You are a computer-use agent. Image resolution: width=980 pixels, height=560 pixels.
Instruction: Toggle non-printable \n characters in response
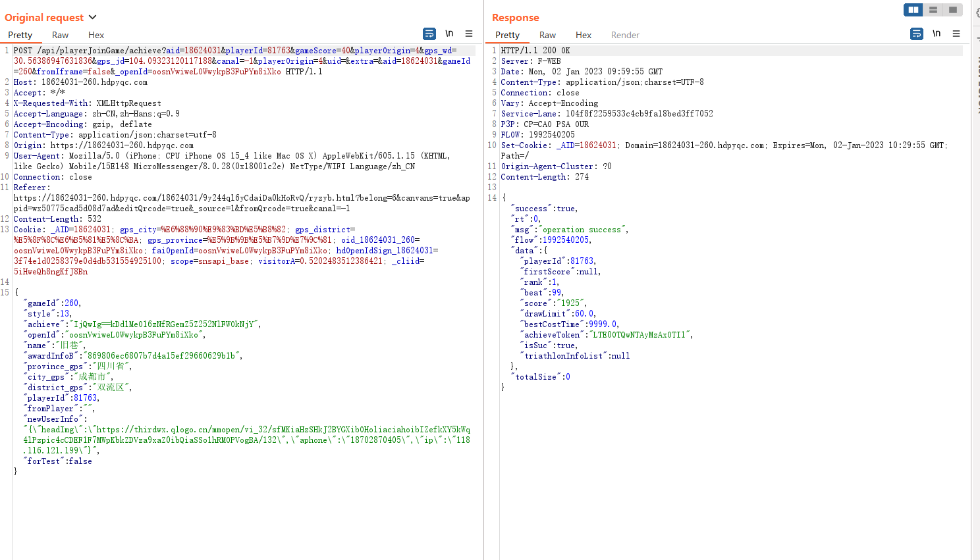tap(937, 34)
